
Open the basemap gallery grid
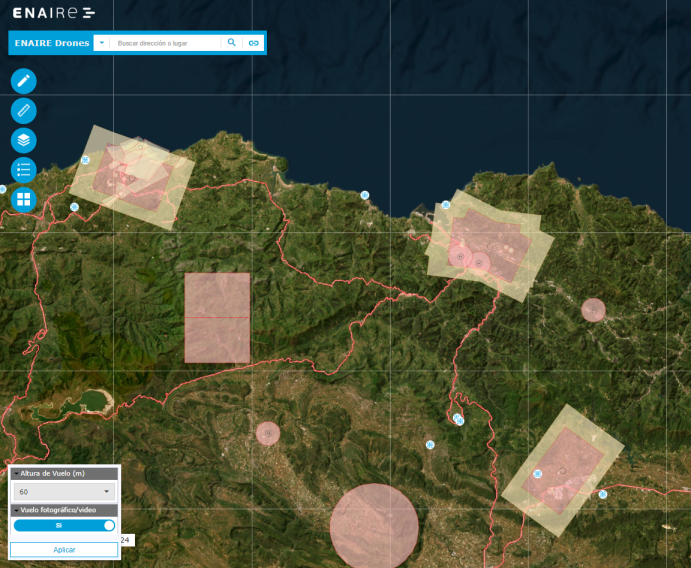click(23, 200)
